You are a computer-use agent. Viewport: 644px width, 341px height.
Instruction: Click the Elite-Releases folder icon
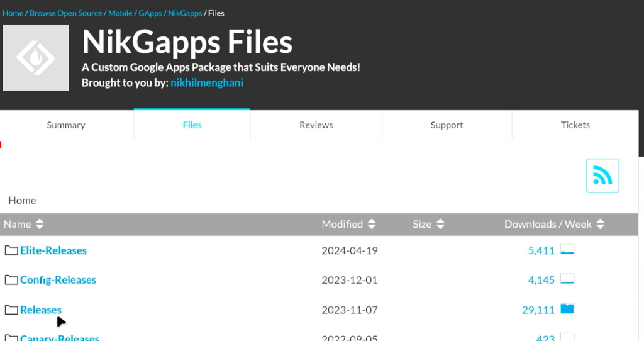point(11,250)
